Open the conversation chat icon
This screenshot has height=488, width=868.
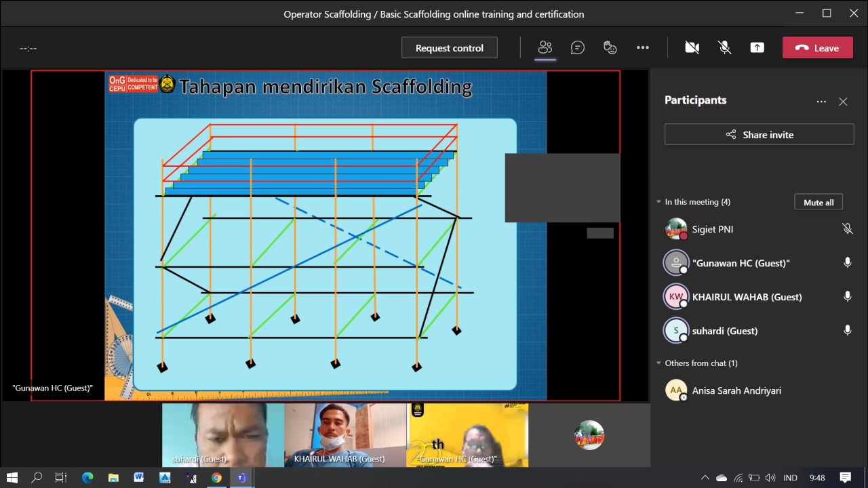[578, 47]
